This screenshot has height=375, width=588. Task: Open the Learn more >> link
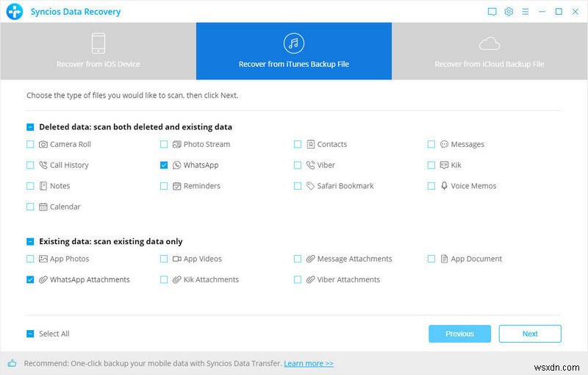click(309, 363)
